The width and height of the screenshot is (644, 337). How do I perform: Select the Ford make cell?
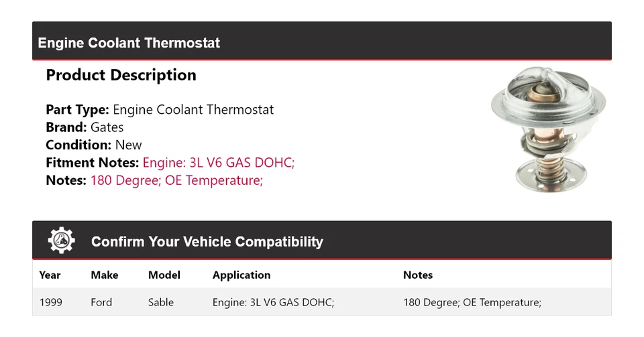coord(101,302)
